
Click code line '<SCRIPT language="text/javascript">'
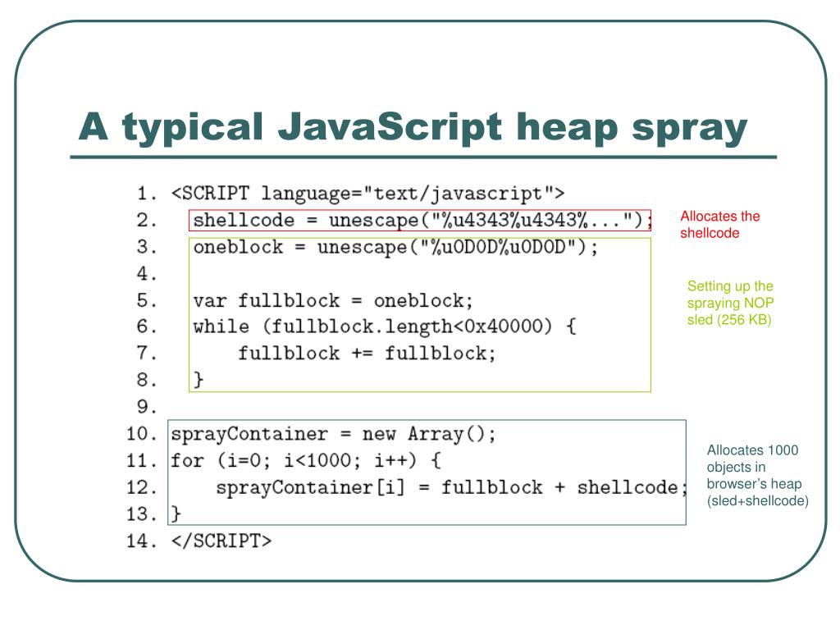(367, 194)
